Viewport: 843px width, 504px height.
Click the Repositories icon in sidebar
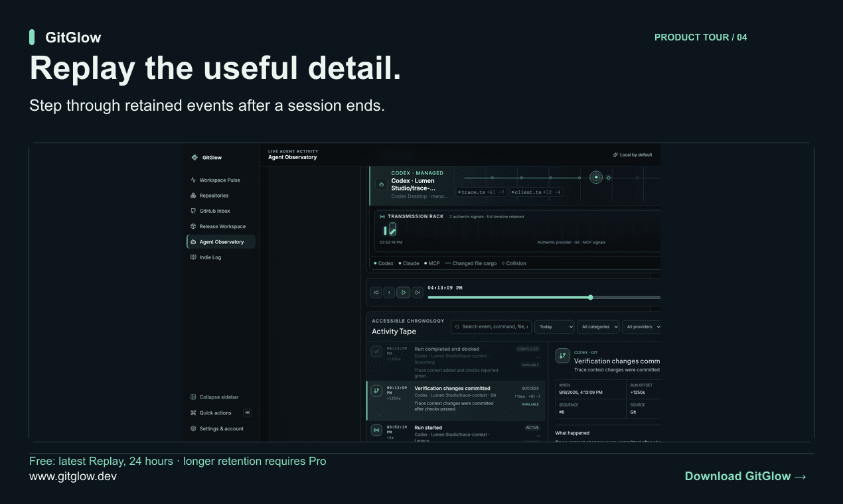193,196
